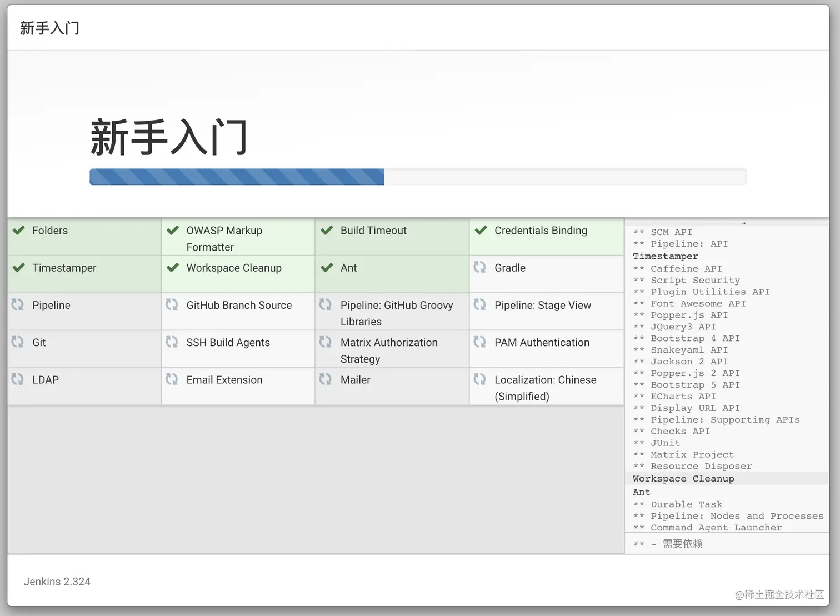Click Timestamper entry in the install log

pos(666,256)
